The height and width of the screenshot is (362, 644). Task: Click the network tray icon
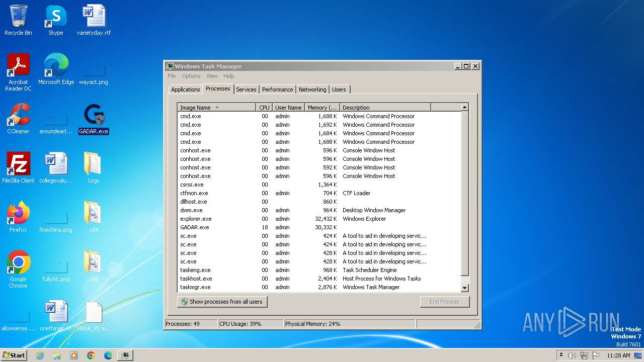coord(584,355)
